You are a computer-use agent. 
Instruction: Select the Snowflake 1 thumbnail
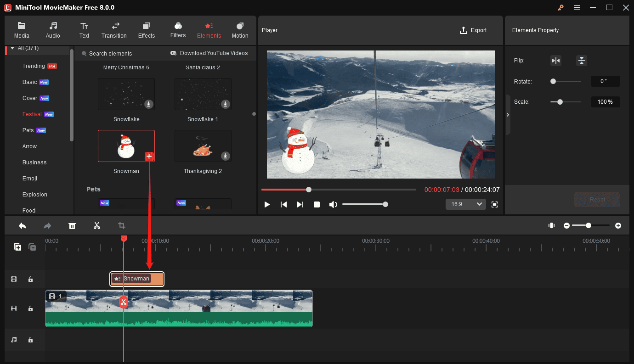pos(203,94)
